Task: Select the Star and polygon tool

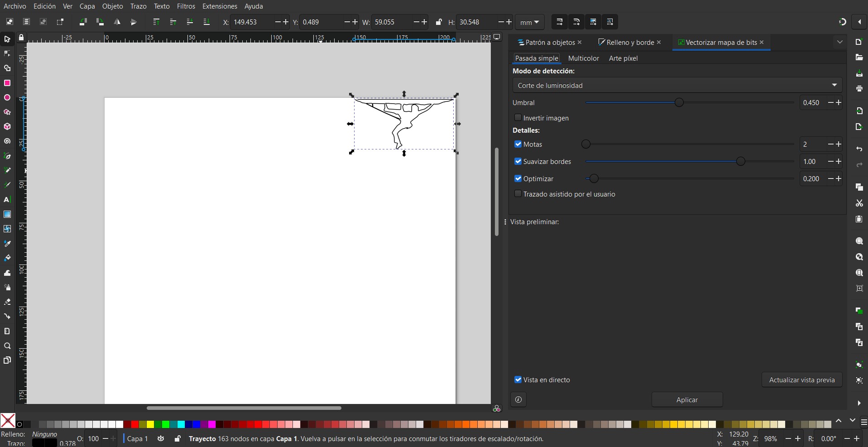Action: point(7,112)
